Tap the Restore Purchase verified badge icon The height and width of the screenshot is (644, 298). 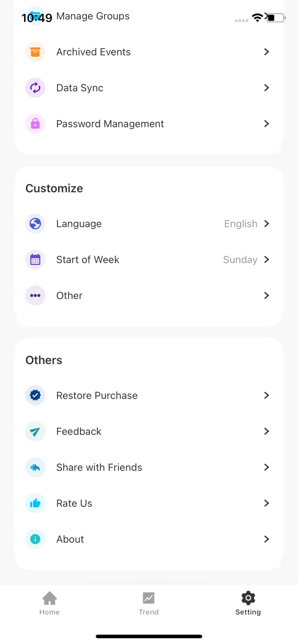35,395
